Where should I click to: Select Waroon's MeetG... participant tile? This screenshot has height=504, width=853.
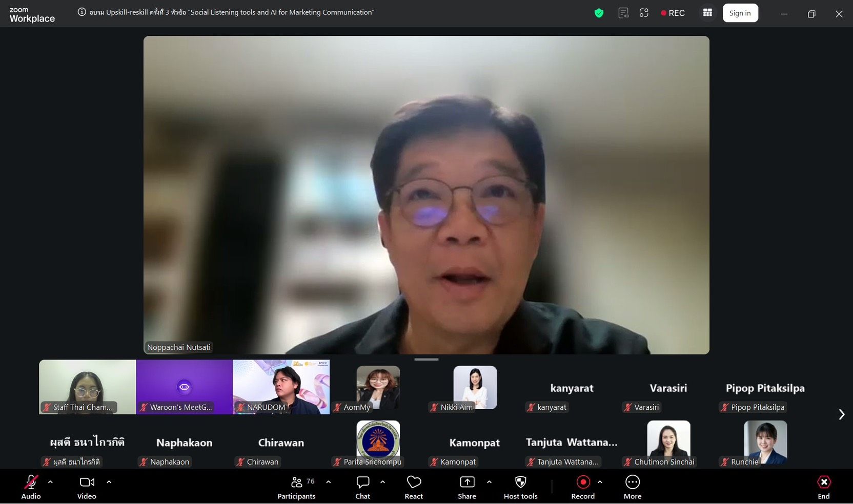pyautogui.click(x=184, y=387)
